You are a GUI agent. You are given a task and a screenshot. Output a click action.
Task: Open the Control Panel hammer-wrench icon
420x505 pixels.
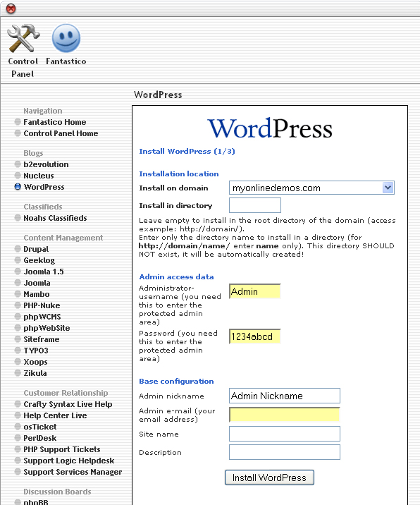coord(23,38)
